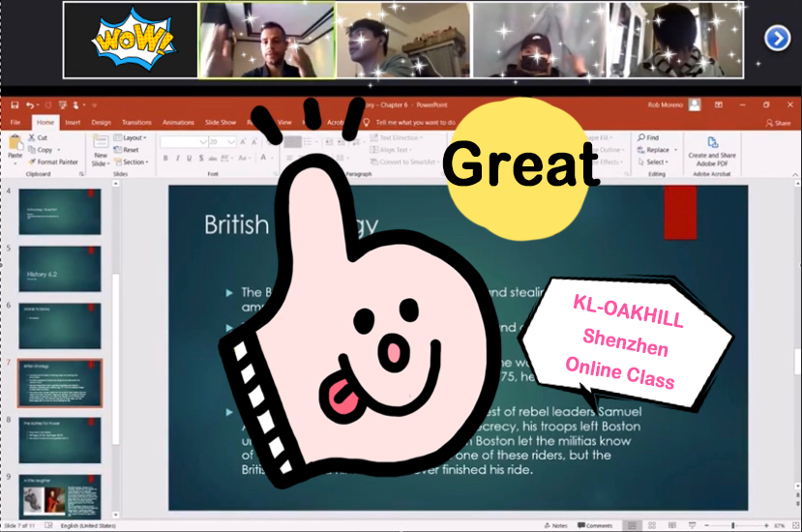This screenshot has width=802, height=532.
Task: Switch to Normal view in status bar
Action: point(632,525)
